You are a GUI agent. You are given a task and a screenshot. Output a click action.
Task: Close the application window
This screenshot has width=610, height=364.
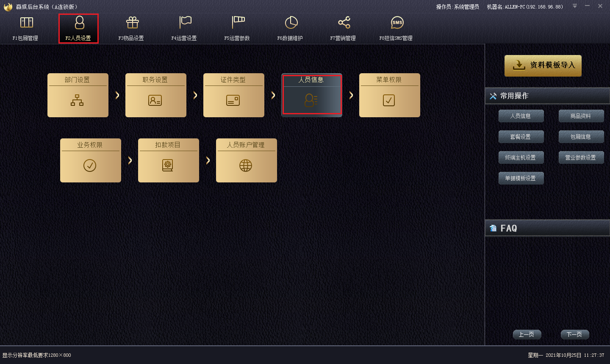pyautogui.click(x=600, y=6)
